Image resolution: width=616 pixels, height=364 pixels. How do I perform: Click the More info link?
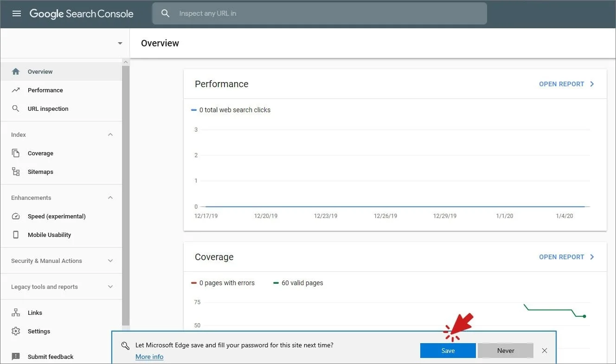pyautogui.click(x=149, y=357)
